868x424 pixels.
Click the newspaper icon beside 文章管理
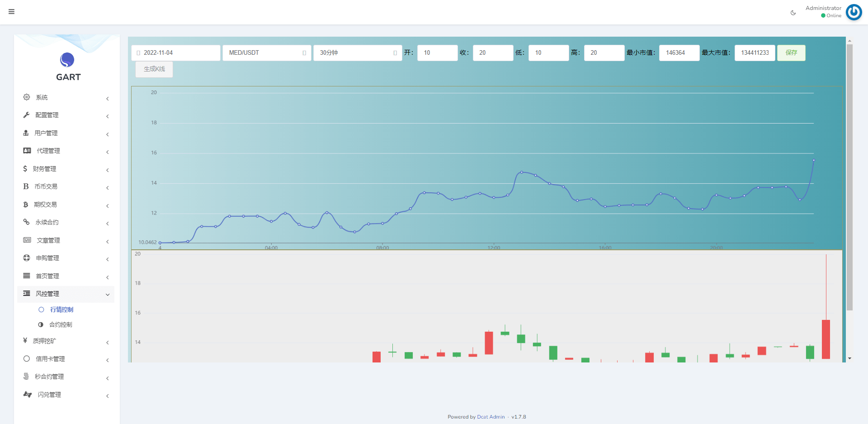(x=27, y=240)
